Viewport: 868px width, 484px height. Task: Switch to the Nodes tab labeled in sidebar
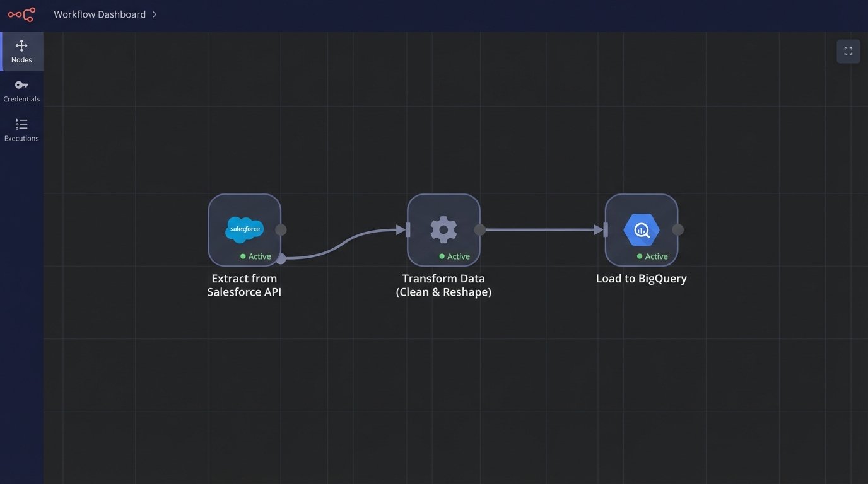point(21,60)
